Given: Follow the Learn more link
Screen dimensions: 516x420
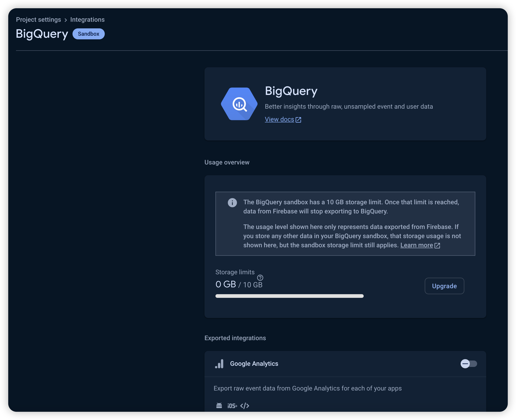Looking at the screenshot, I should pos(416,245).
